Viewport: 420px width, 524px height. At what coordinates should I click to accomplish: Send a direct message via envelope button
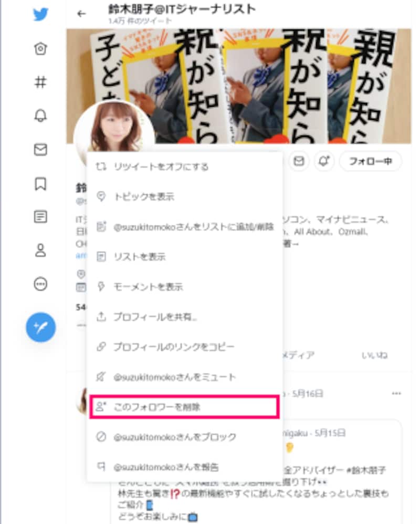[x=299, y=161]
